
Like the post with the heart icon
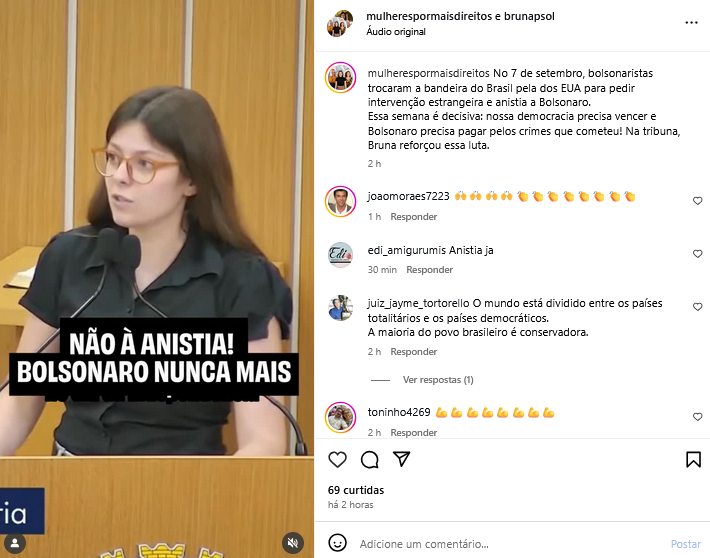[337, 459]
